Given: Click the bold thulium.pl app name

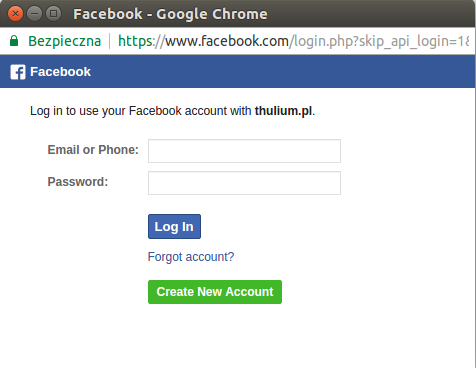Looking at the screenshot, I should pos(284,111).
